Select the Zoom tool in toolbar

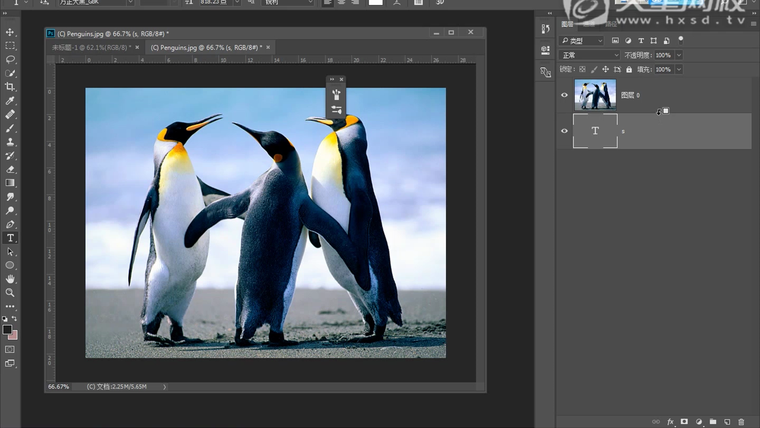(10, 293)
